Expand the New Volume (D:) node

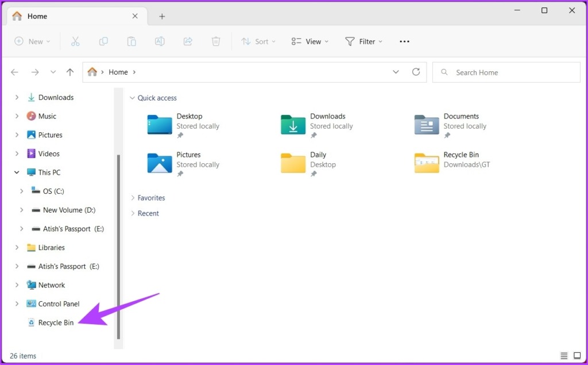pos(21,210)
